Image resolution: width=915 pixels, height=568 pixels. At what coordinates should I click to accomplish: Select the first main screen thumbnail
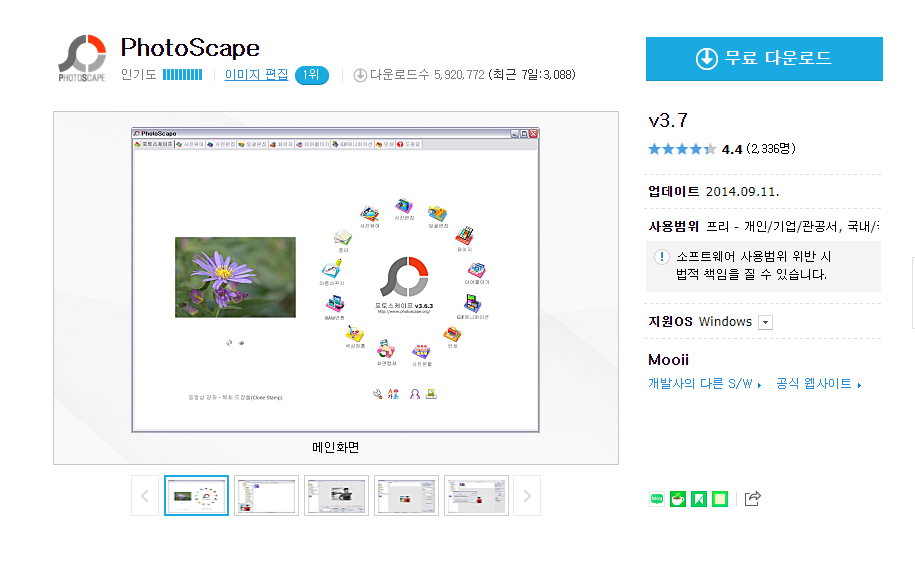click(x=196, y=496)
